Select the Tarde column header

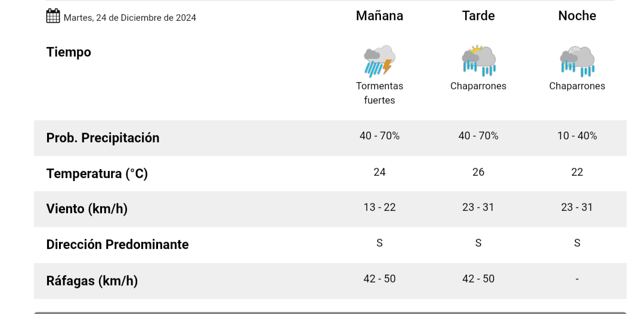coord(478,16)
